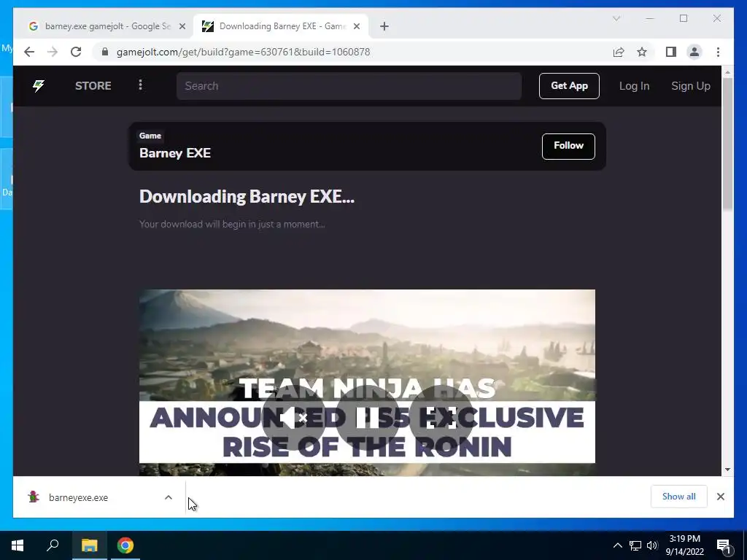Follow the Barney EXE game

(568, 146)
